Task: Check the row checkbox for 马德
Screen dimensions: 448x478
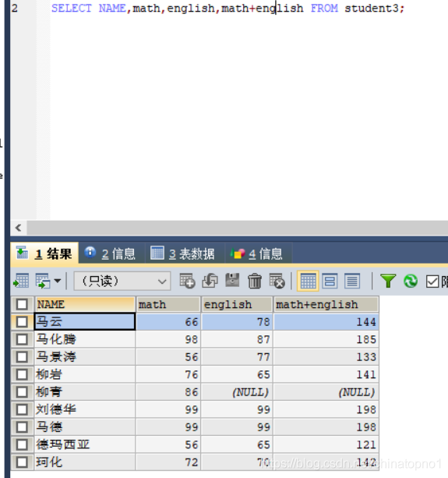Action: click(22, 427)
